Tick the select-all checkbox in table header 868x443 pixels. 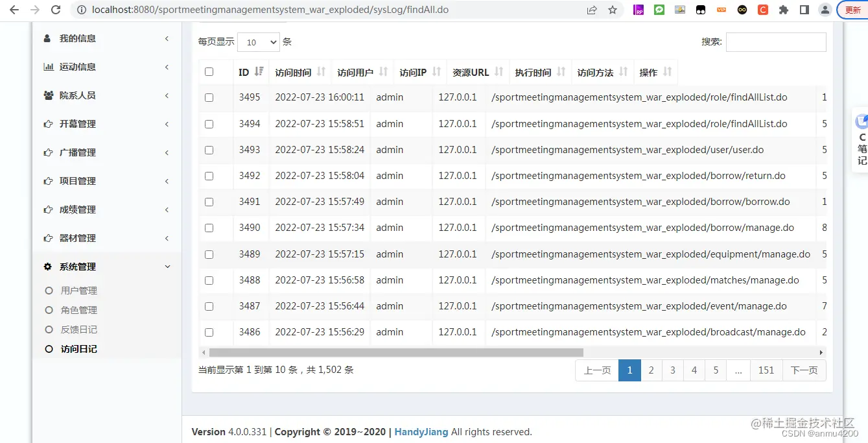[x=209, y=72]
